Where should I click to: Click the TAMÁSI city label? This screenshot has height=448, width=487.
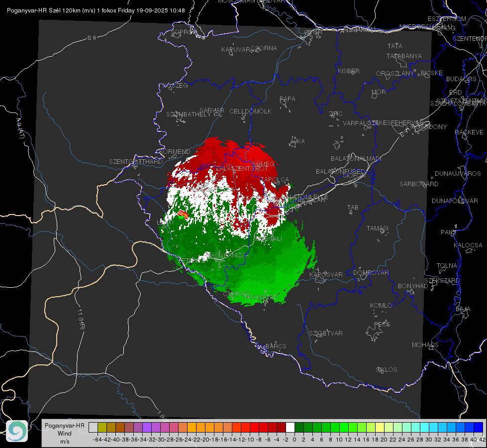tap(378, 228)
